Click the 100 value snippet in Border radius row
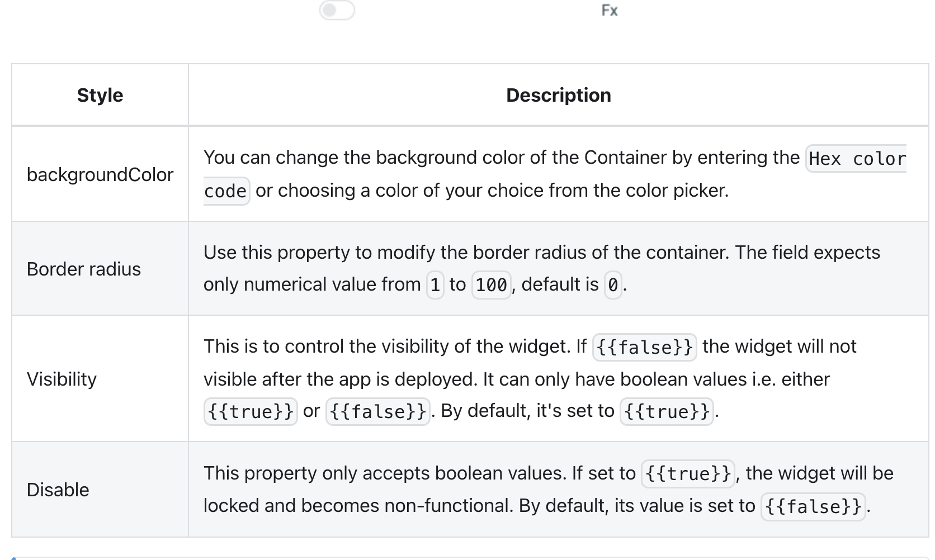 (x=492, y=285)
